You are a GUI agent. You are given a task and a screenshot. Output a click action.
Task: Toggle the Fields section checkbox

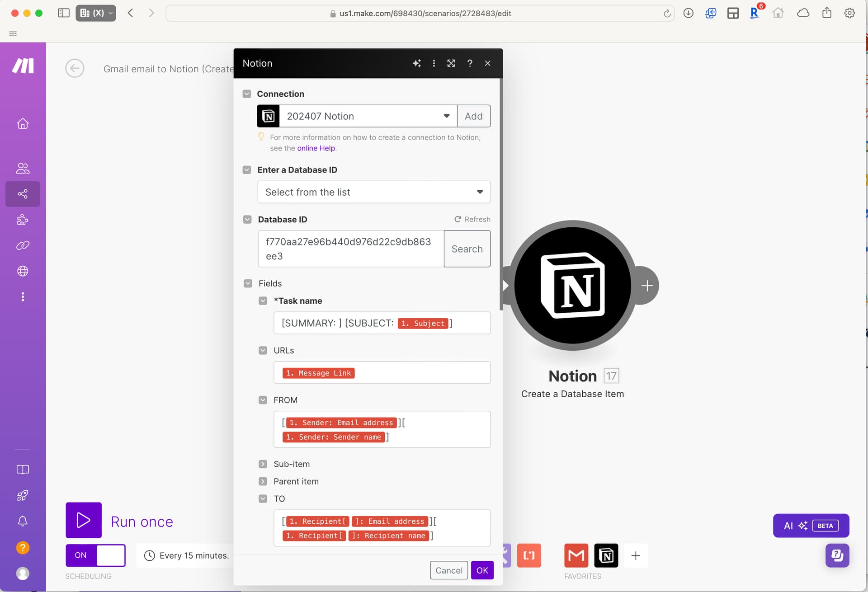click(248, 283)
